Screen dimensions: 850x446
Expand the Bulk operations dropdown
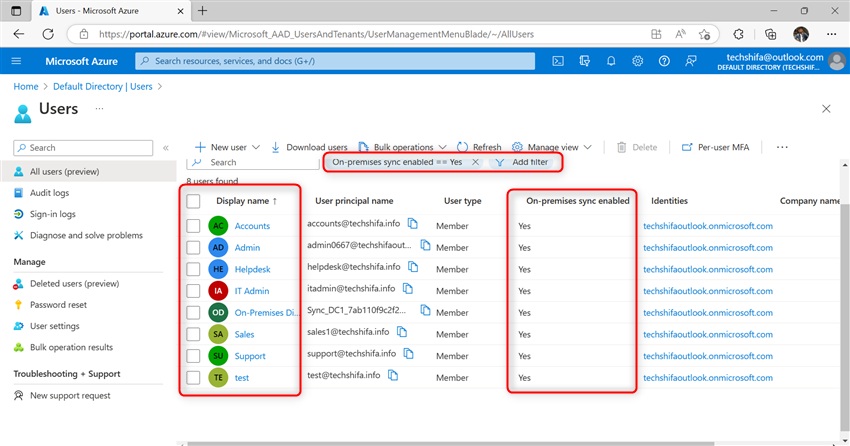click(x=442, y=147)
